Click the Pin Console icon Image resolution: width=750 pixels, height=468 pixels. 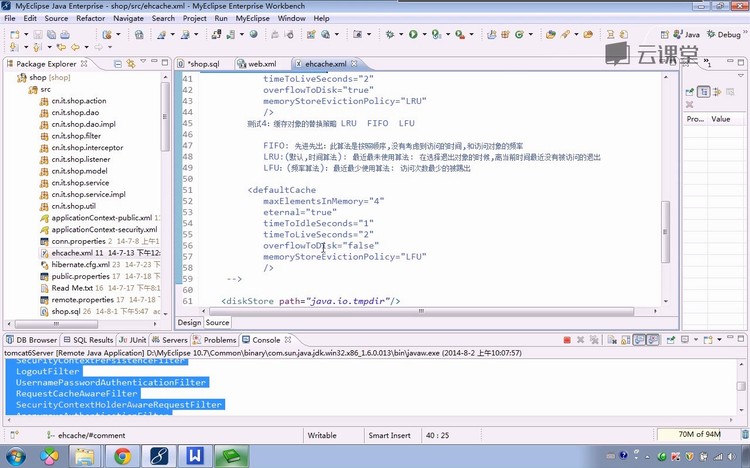tap(671, 340)
